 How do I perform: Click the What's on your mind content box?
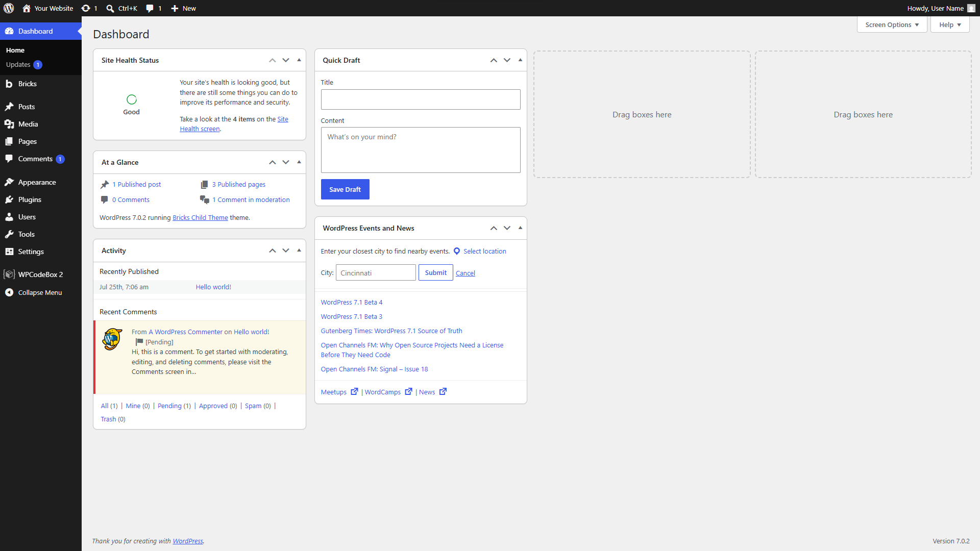[x=421, y=150]
